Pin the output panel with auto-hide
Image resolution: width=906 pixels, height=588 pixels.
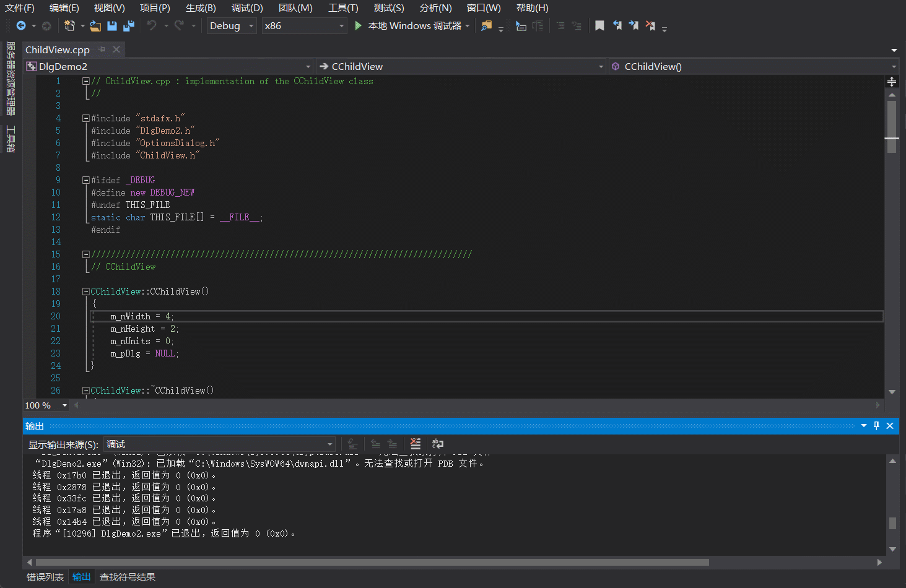[876, 426]
